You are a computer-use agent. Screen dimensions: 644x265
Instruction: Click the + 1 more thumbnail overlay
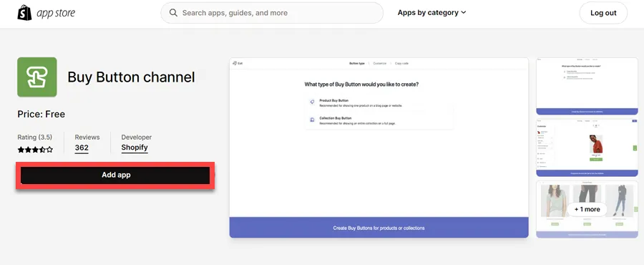[x=587, y=209]
